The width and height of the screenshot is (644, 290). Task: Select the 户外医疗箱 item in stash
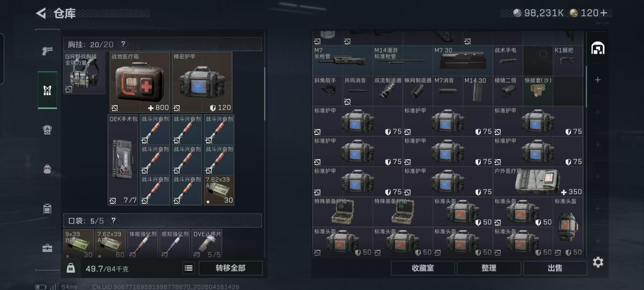click(538, 182)
